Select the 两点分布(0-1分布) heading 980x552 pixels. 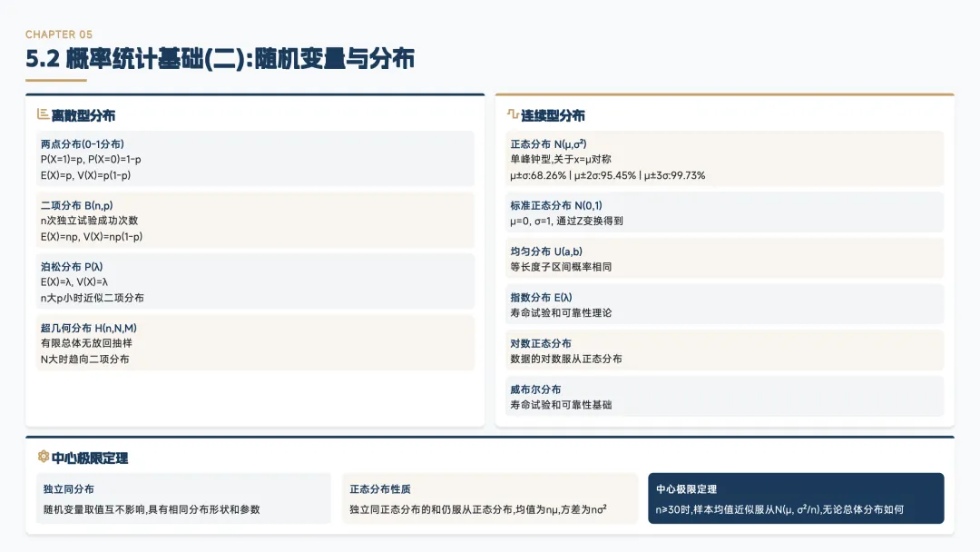(x=82, y=143)
